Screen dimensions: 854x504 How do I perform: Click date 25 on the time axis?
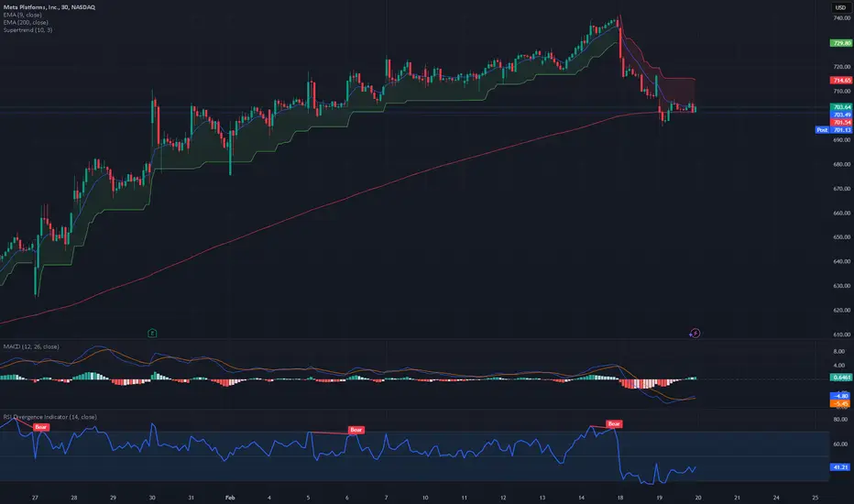tap(815, 498)
